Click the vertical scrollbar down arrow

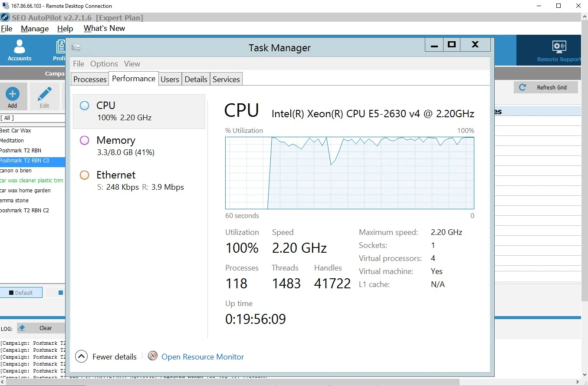coord(584,375)
